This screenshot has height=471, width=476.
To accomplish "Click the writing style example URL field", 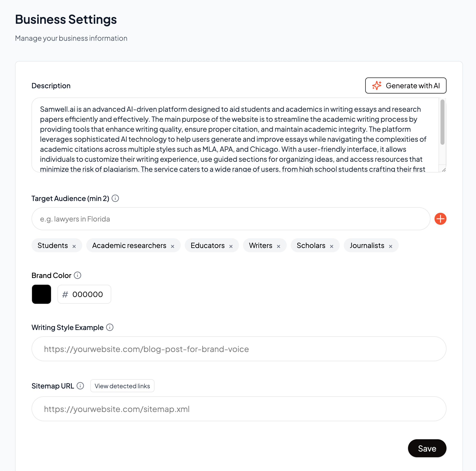I will 239,349.
